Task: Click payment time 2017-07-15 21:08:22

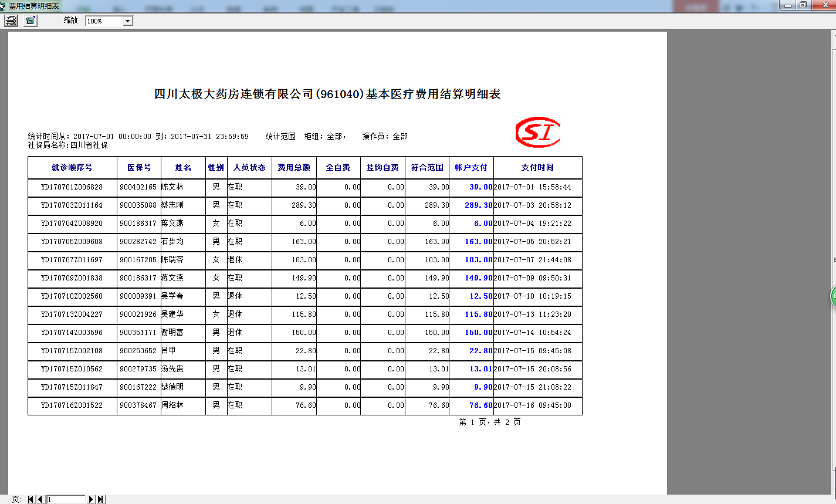Action: [x=533, y=387]
